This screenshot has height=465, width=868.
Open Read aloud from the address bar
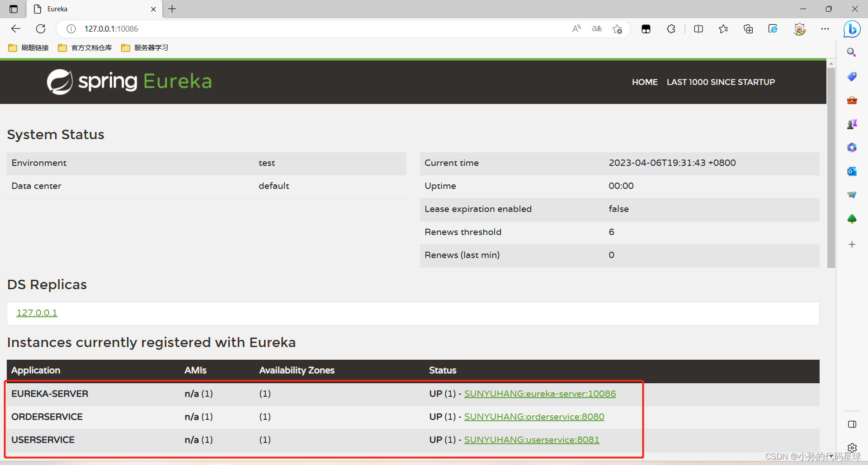pos(576,29)
